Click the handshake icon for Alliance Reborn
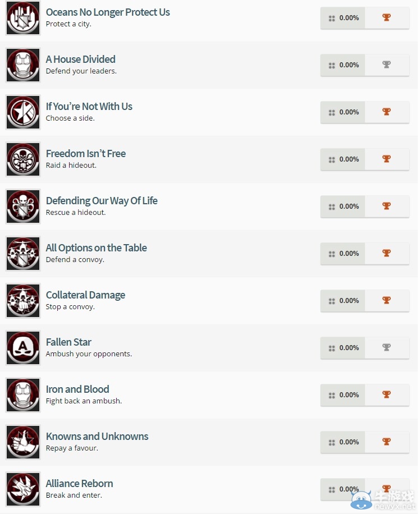 click(x=23, y=489)
